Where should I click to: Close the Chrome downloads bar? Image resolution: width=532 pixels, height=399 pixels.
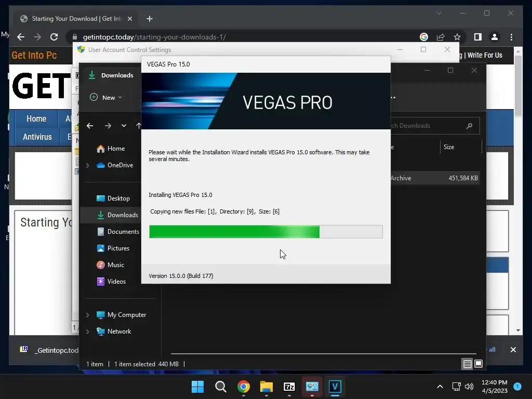click(x=513, y=350)
